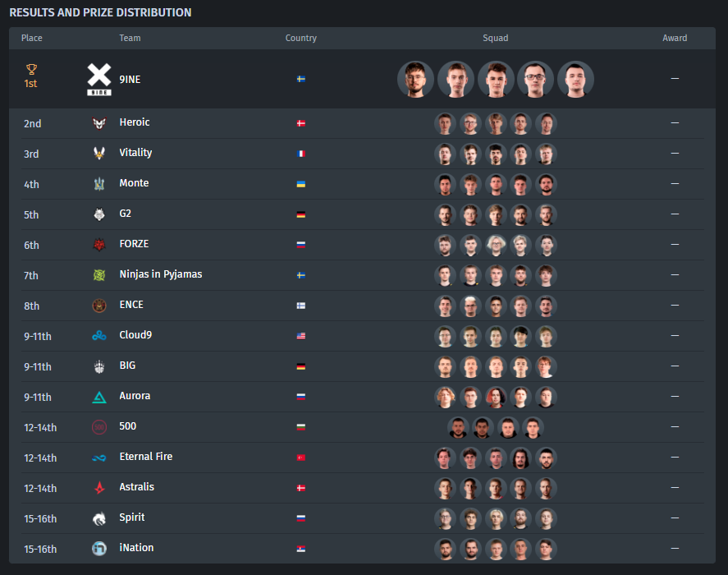728x575 pixels.
Task: Click the rightmost player photo in 9INE squad
Action: (575, 79)
